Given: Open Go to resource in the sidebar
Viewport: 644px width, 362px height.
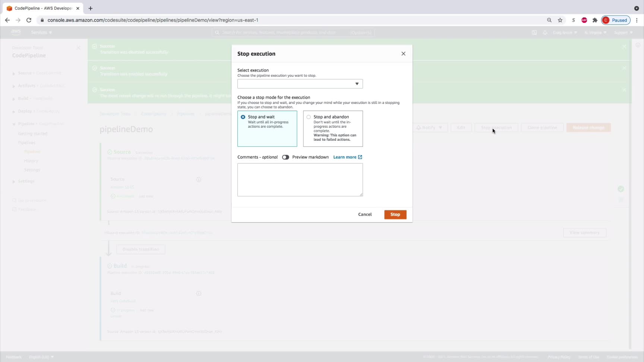Looking at the screenshot, I should pos(29,200).
